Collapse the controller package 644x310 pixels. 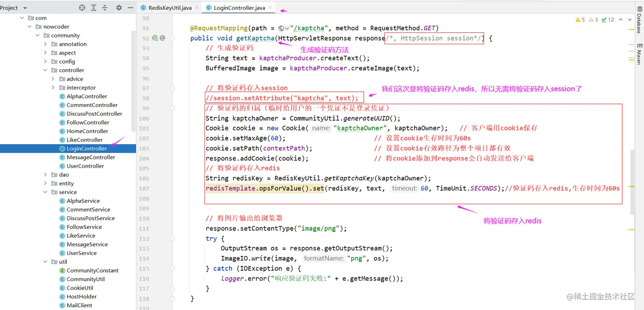coord(46,70)
